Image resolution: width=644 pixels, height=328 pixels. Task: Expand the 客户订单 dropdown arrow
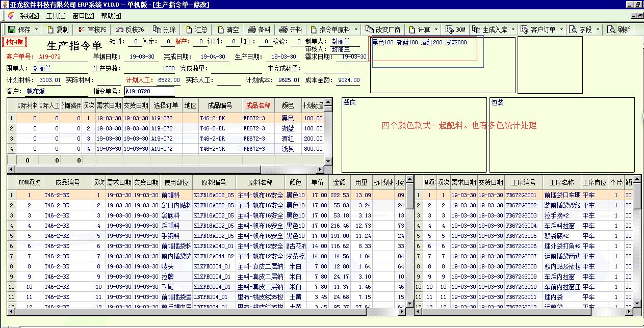tap(561, 30)
